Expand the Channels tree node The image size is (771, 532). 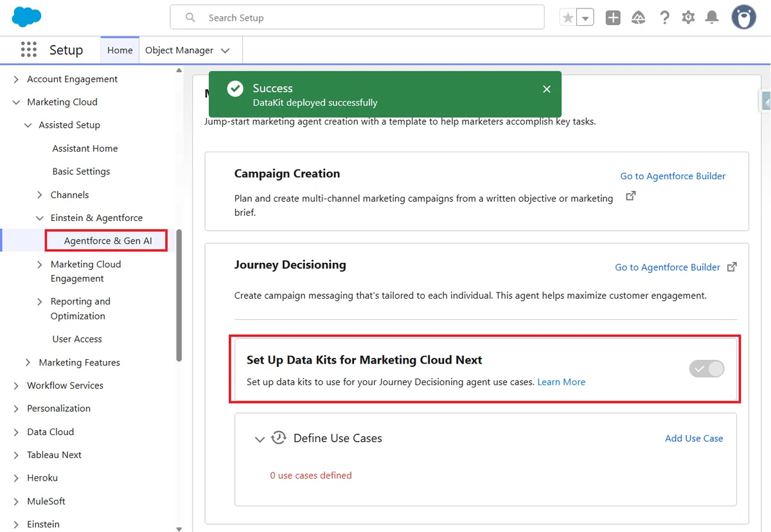40,195
